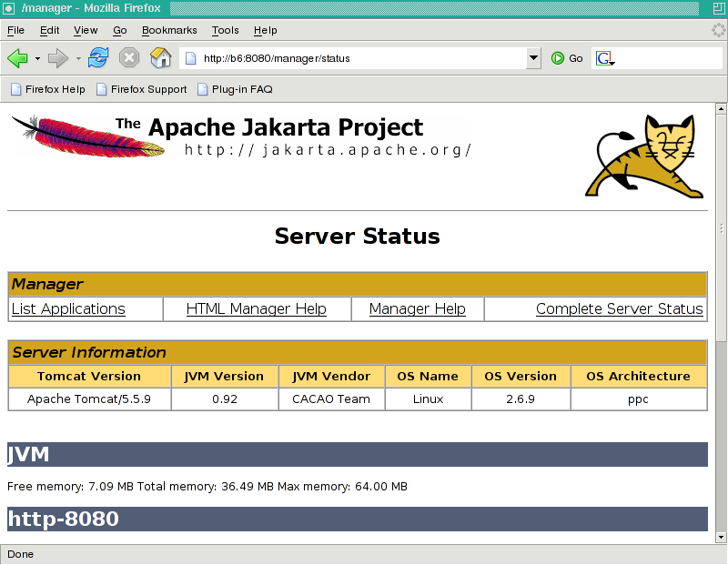
Task: Click the Firefox activity throbber
Action: point(718,30)
